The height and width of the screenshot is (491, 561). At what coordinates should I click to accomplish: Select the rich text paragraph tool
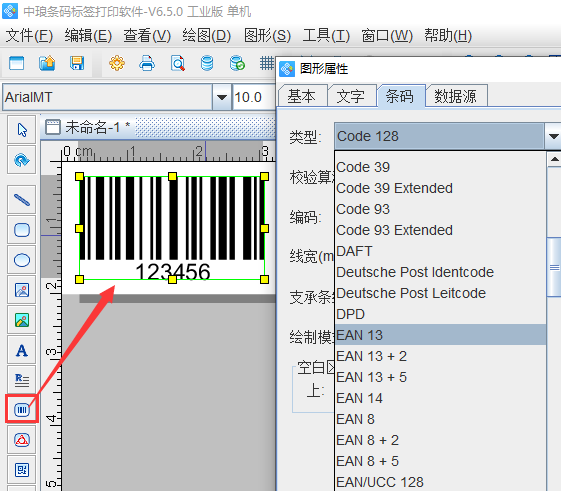[22, 380]
